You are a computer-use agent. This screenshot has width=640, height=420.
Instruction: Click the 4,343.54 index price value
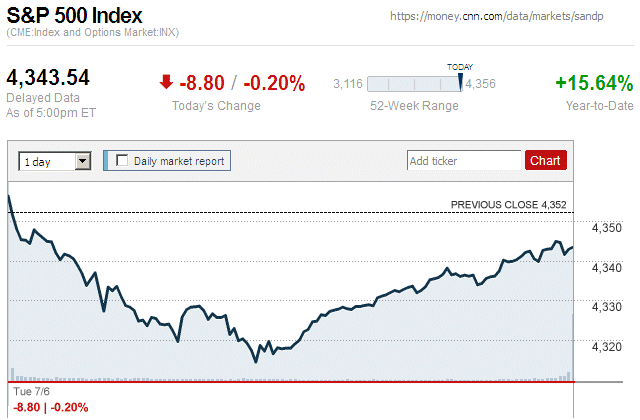48,78
